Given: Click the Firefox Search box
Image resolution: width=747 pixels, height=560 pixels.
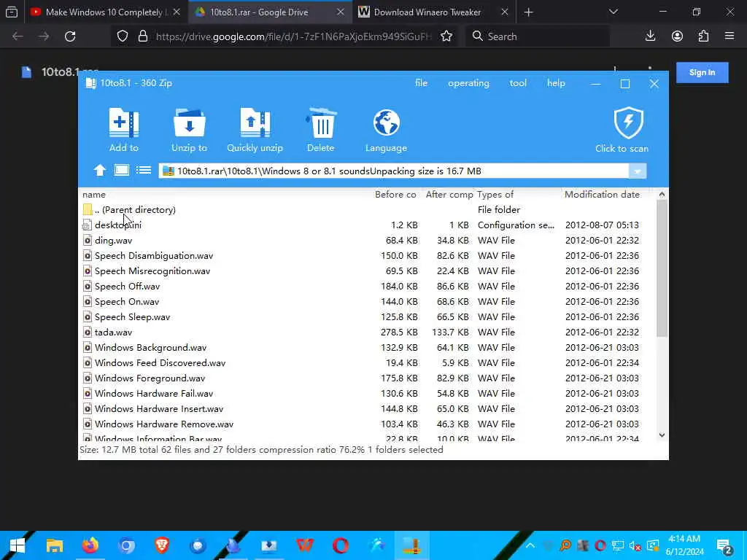Looking at the screenshot, I should [538, 36].
